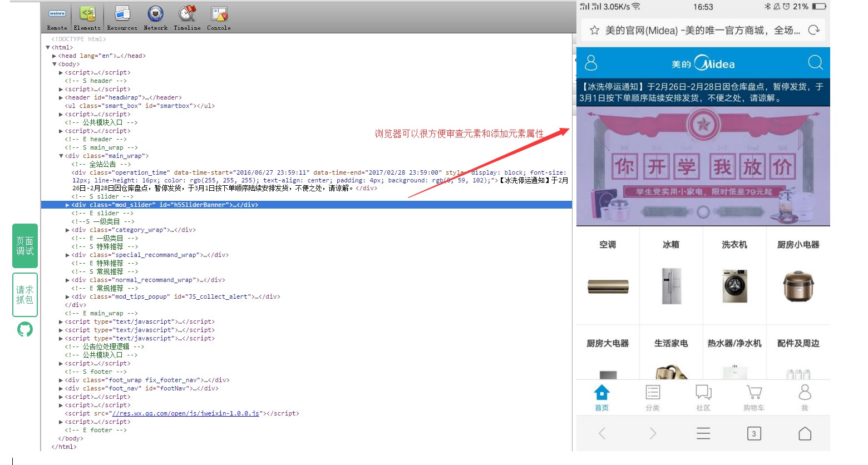Tap the user profile icon in Midea header
This screenshot has width=868, height=465.
tap(591, 63)
